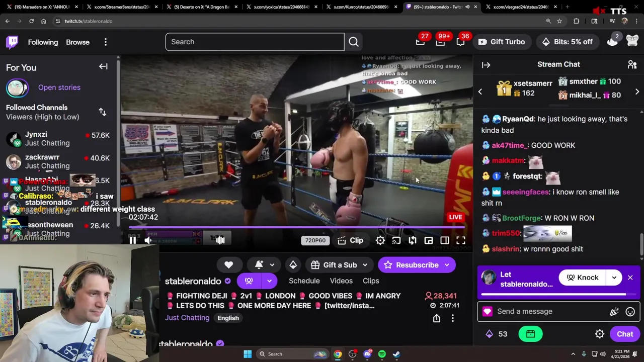
Task: Open the chat community users icon
Action: [632, 64]
